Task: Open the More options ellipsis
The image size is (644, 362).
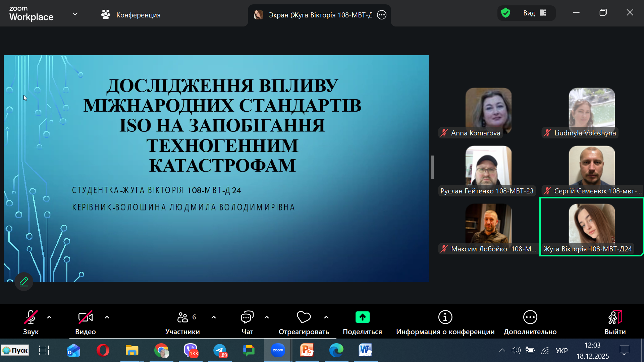Action: pyautogui.click(x=530, y=317)
